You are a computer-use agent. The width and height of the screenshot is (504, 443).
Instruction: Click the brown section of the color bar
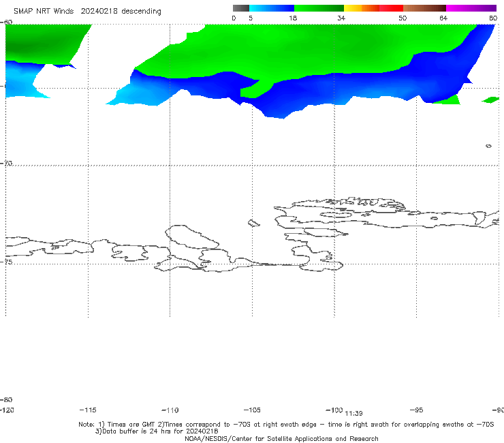[x=424, y=8]
